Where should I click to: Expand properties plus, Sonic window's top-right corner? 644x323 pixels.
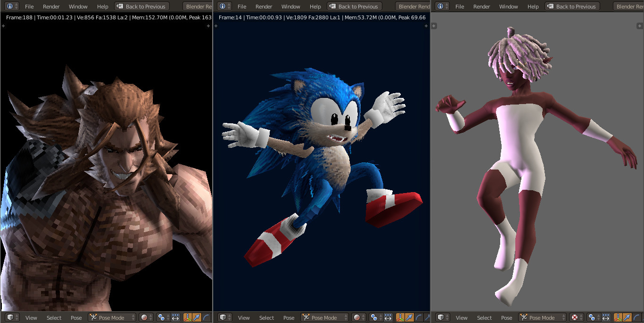(x=427, y=26)
